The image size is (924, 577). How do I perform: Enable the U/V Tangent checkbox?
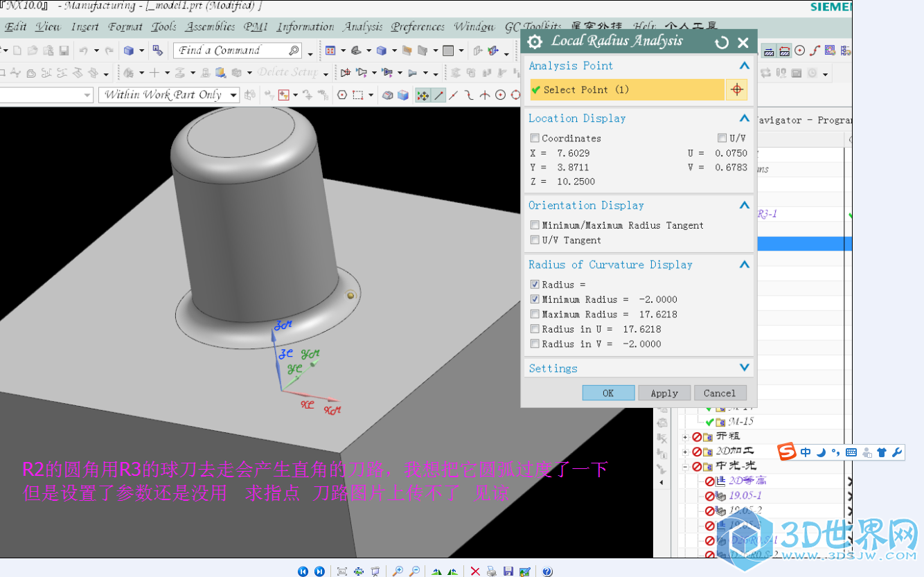pos(534,240)
